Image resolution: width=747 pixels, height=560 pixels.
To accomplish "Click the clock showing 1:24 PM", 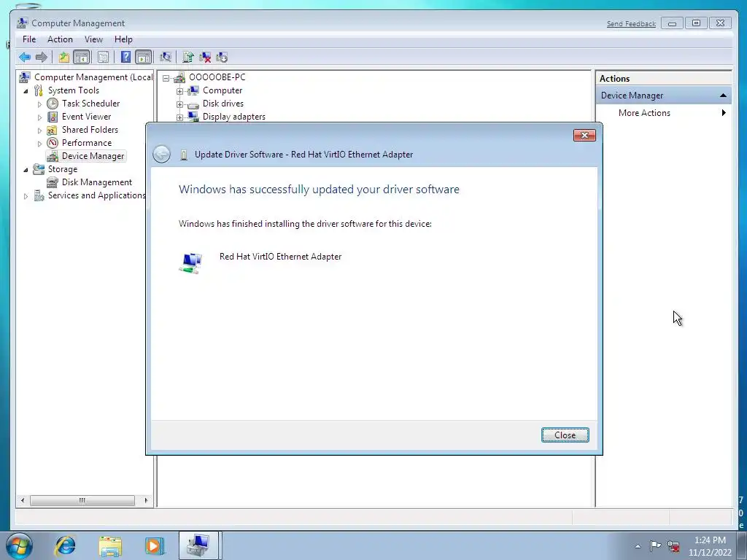I will 710,540.
